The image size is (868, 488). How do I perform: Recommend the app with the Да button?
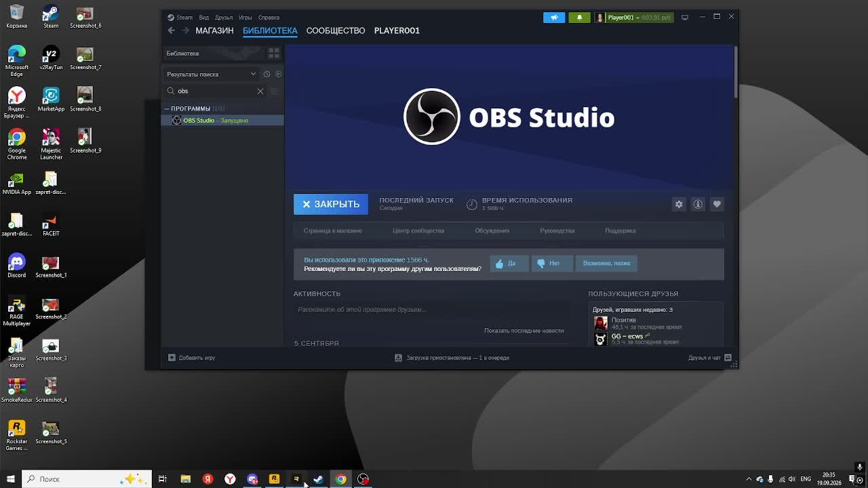coord(509,263)
